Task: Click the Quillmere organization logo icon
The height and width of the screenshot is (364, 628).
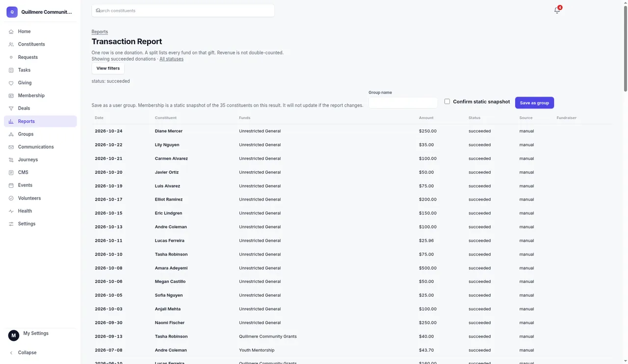Action: point(12,12)
